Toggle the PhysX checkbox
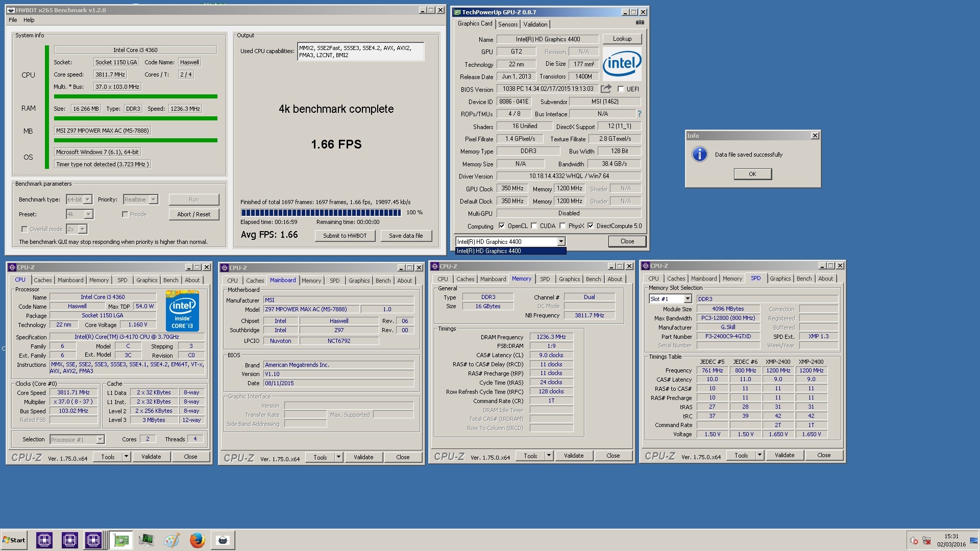The width and height of the screenshot is (980, 551). [x=562, y=226]
